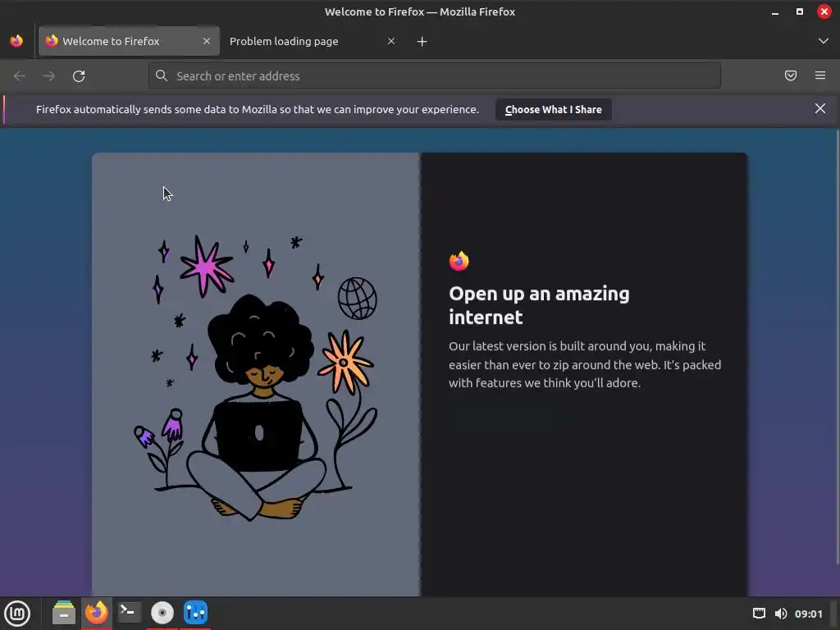
Task: Open the 09:01 clock calendar
Action: click(808, 614)
